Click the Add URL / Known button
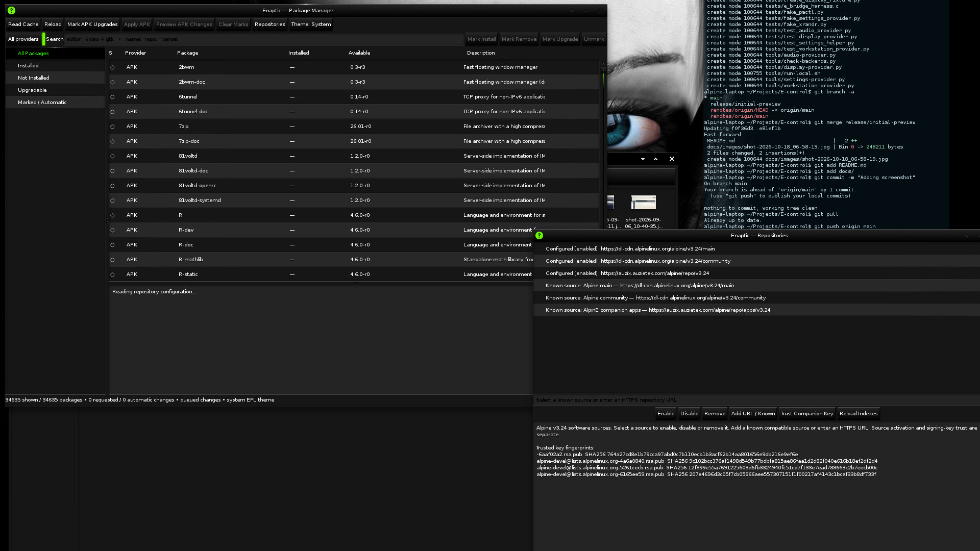Image resolution: width=980 pixels, height=551 pixels. tap(753, 414)
